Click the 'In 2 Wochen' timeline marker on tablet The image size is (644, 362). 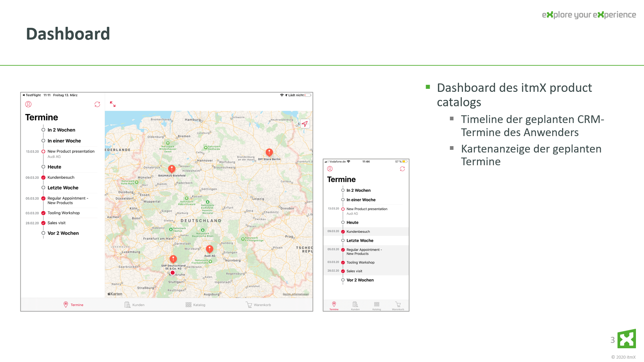tap(43, 130)
